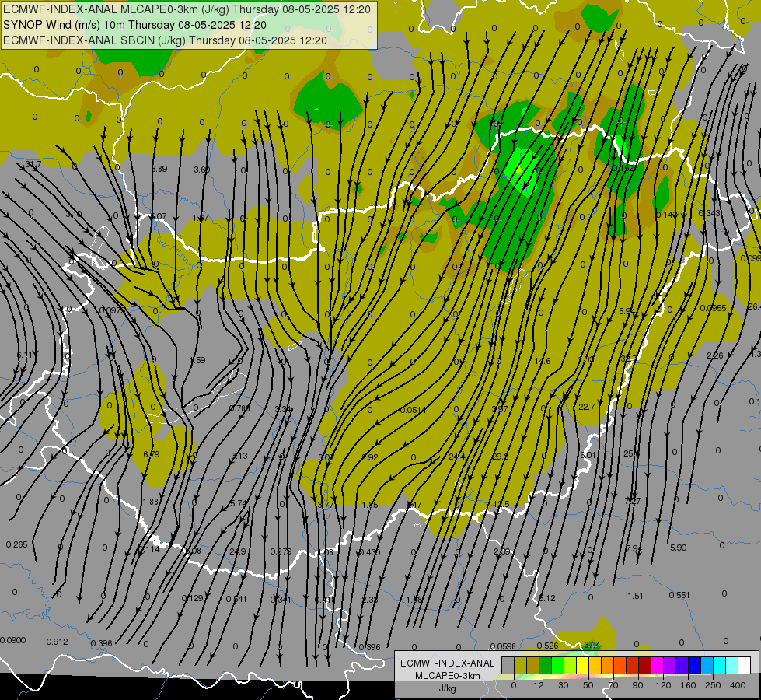This screenshot has width=761, height=700.
Task: Click the gray swatch in the legend
Action: coord(508,665)
